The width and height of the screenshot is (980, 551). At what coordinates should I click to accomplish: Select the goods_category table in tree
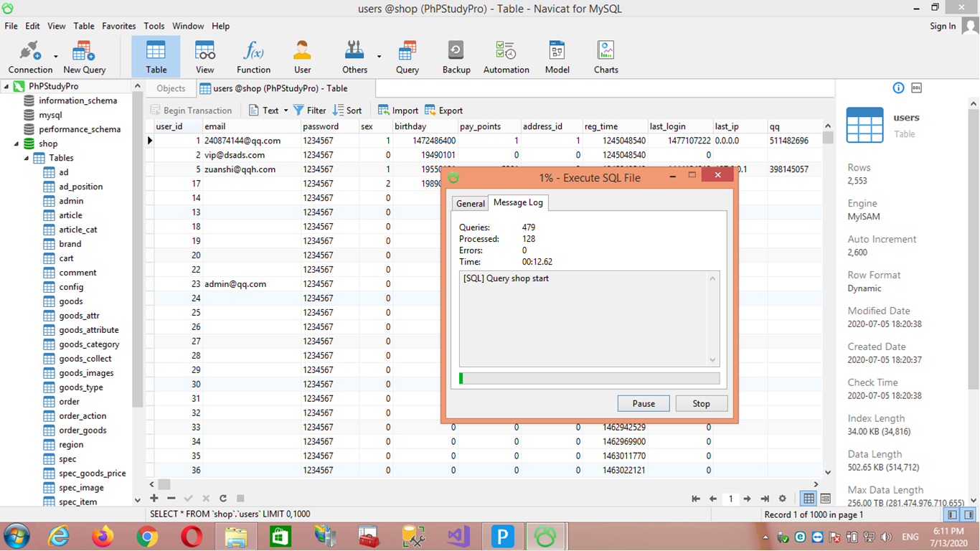89,344
